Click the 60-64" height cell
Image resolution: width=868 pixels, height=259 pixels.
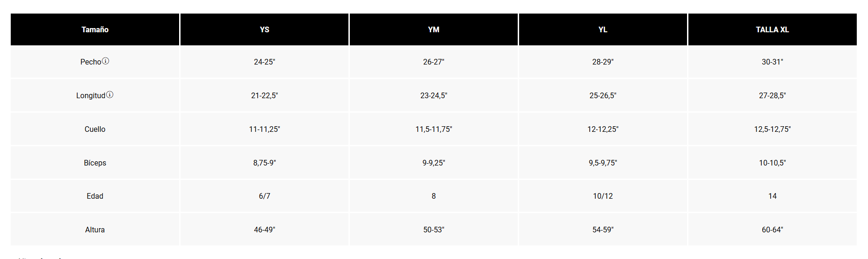(772, 230)
